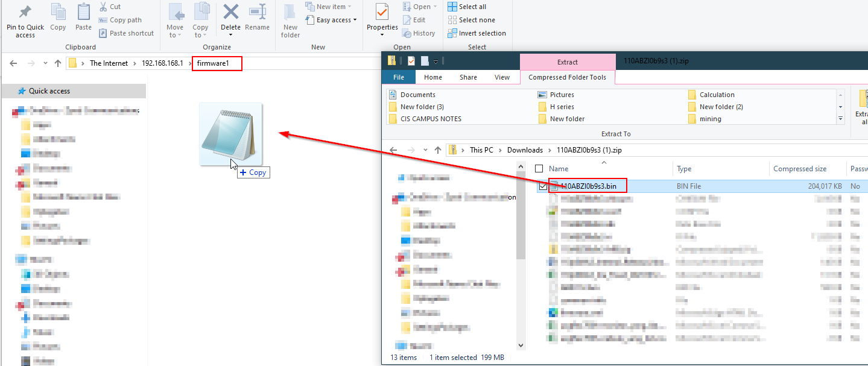
Task: Uncheck the 110ABZI0b9s3.bin file checkbox
Action: coord(543,186)
